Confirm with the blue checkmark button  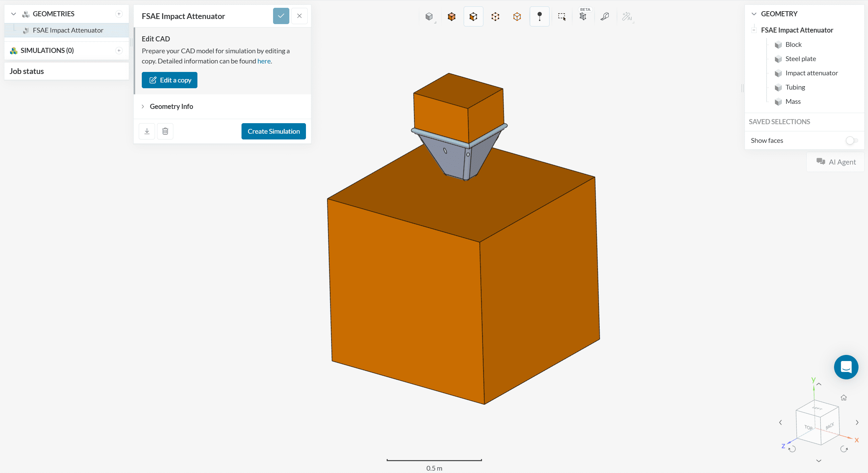(x=281, y=16)
